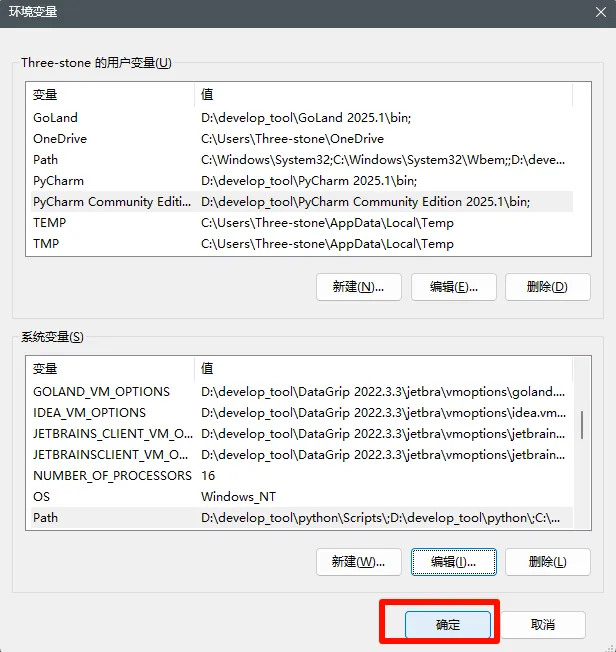Select the user Path variable row

pos(302,160)
